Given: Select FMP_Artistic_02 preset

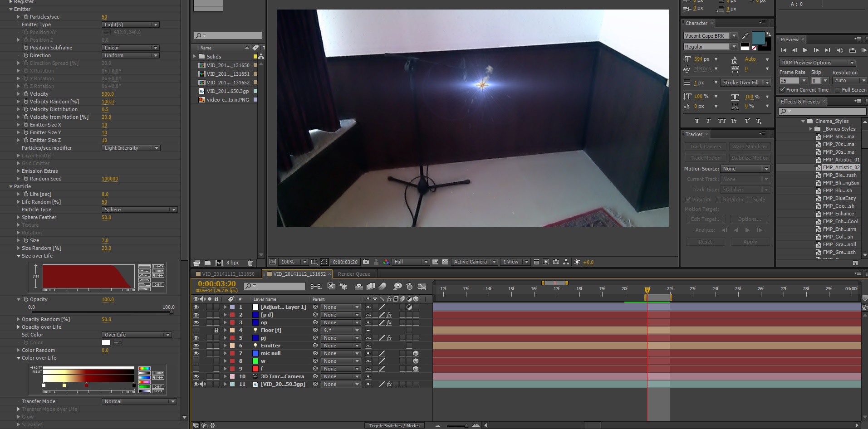Looking at the screenshot, I should (x=841, y=167).
